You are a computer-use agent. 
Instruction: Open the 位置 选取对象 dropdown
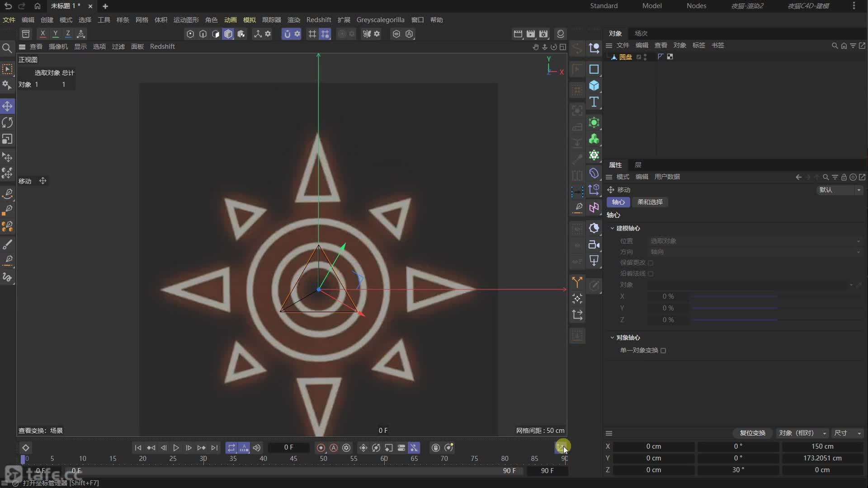(x=755, y=241)
